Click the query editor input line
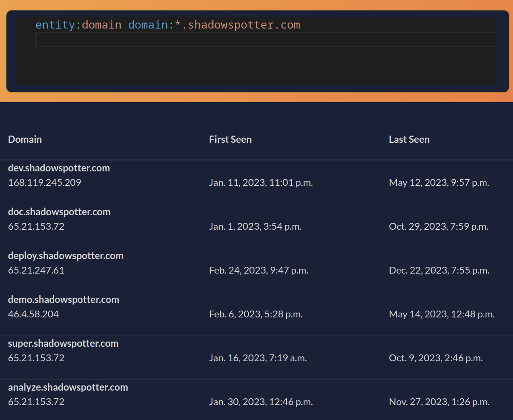The width and height of the screenshot is (513, 420). click(266, 40)
